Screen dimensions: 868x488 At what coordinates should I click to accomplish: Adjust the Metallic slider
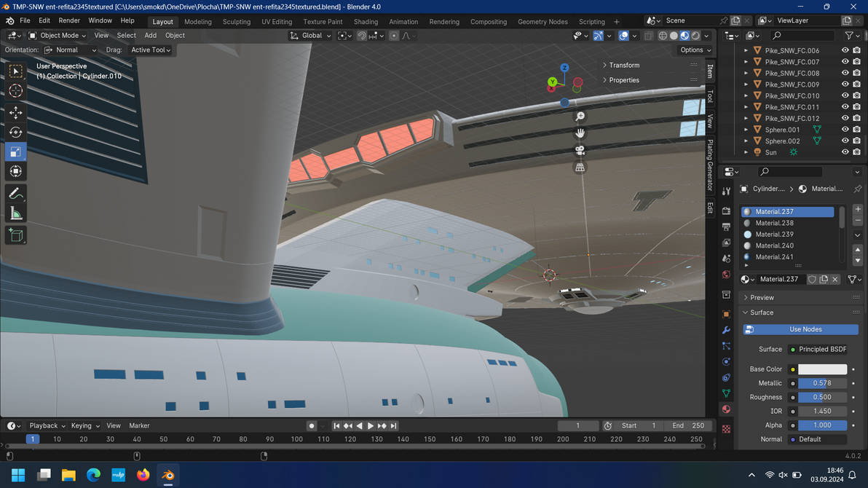823,383
